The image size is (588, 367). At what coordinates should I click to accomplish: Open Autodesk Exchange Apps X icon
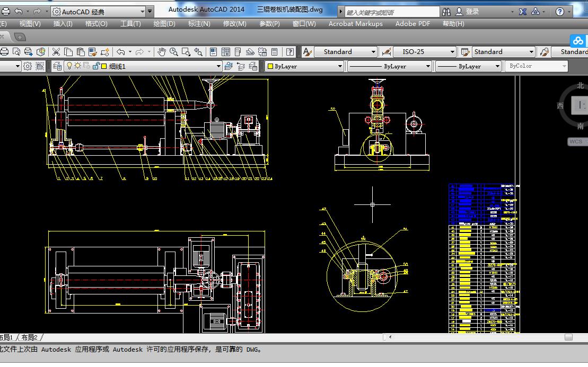click(x=522, y=12)
